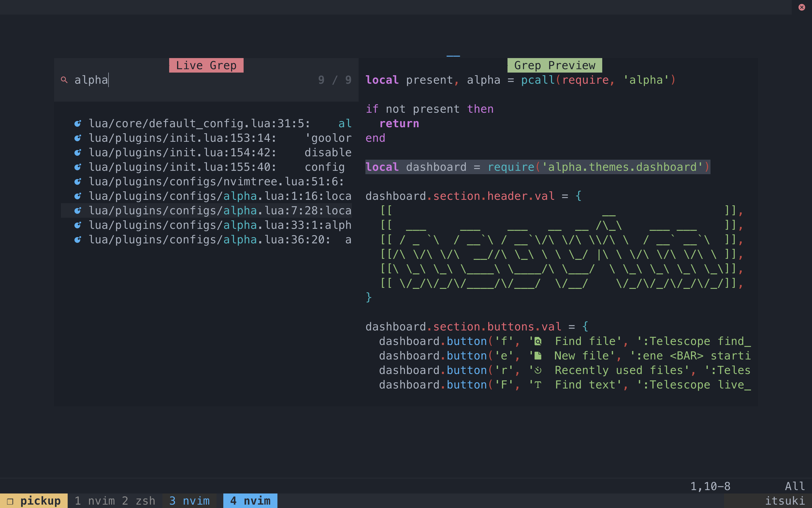Click the tmux session window icon beside pickup
The image size is (812, 508).
click(10, 501)
